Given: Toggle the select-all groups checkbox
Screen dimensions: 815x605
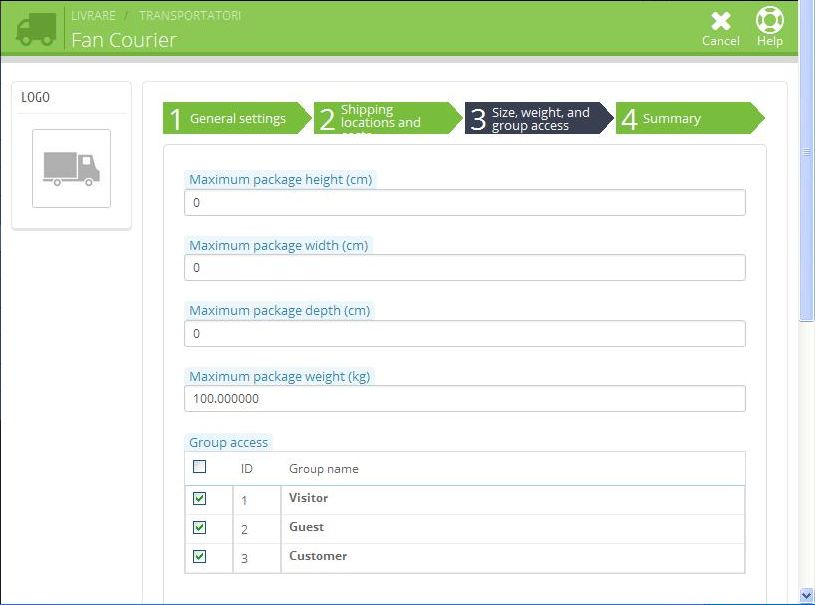Looking at the screenshot, I should click(200, 467).
